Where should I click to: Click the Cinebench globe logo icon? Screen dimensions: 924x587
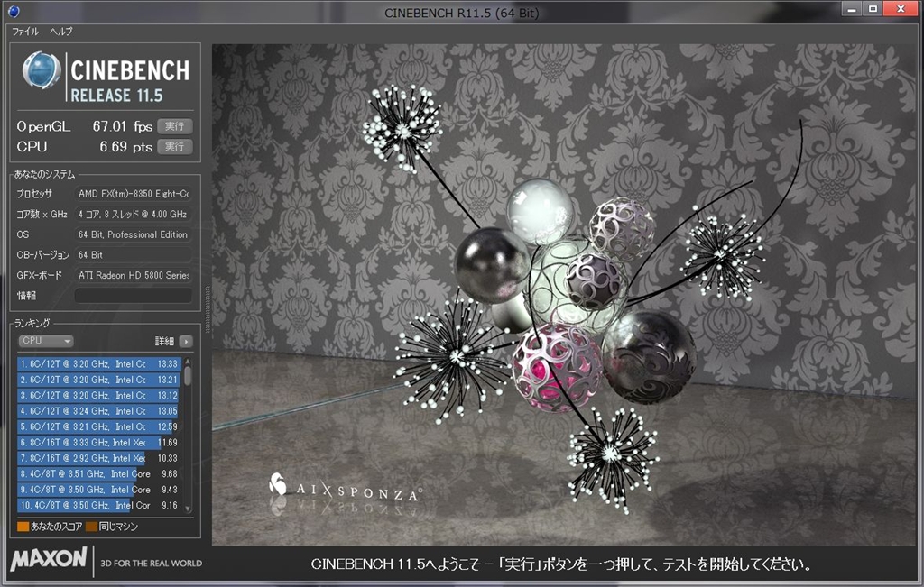pyautogui.click(x=41, y=71)
